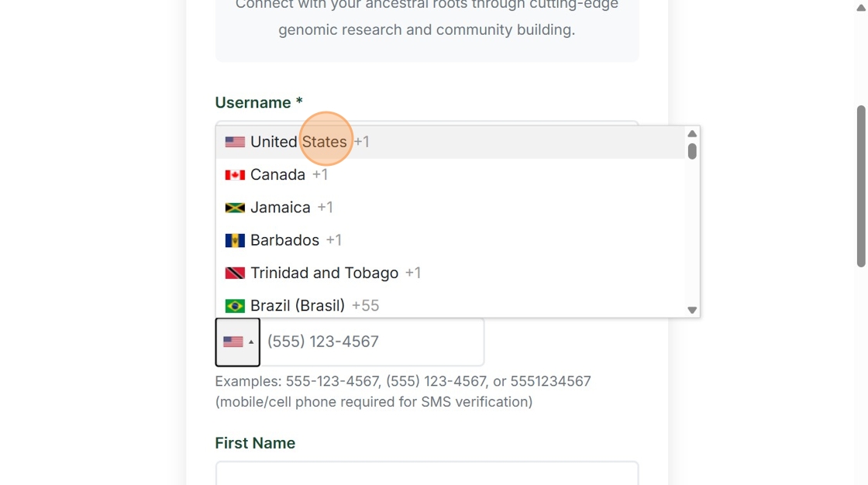Click the country list scrollbar thumb
This screenshot has width=868, height=485.
(692, 151)
